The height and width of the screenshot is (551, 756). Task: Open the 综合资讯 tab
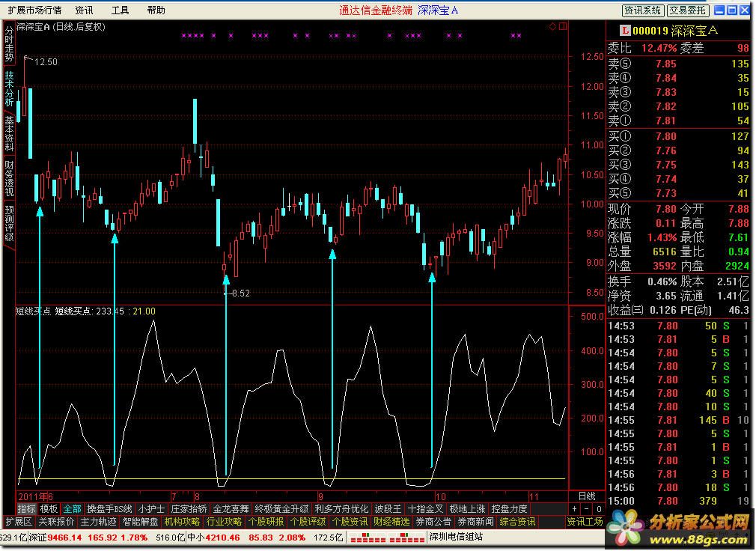point(518,522)
